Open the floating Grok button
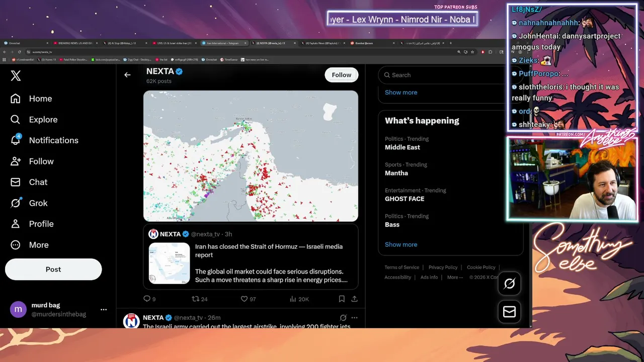 509,284
